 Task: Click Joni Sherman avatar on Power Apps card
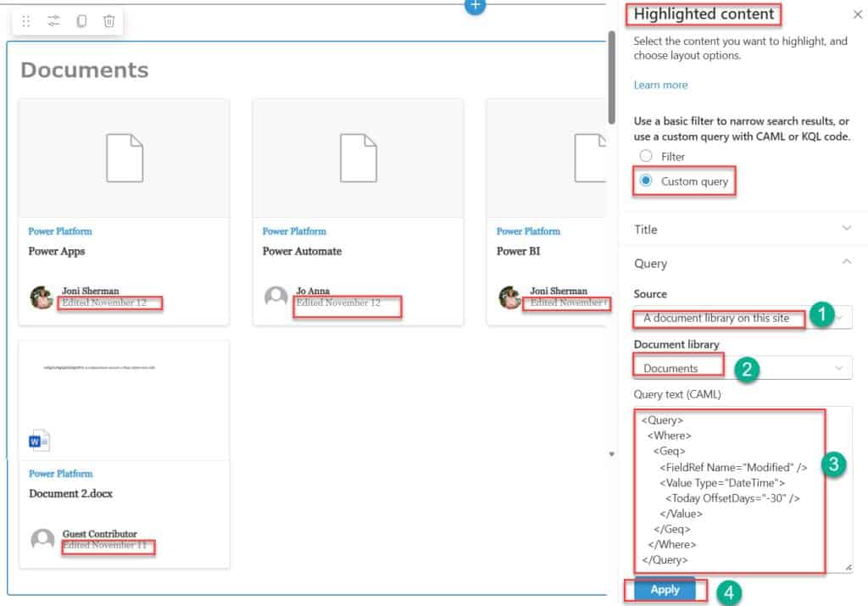click(42, 297)
